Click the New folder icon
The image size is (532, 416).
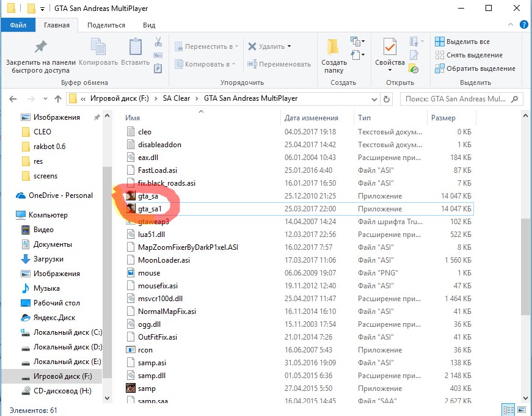click(333, 47)
